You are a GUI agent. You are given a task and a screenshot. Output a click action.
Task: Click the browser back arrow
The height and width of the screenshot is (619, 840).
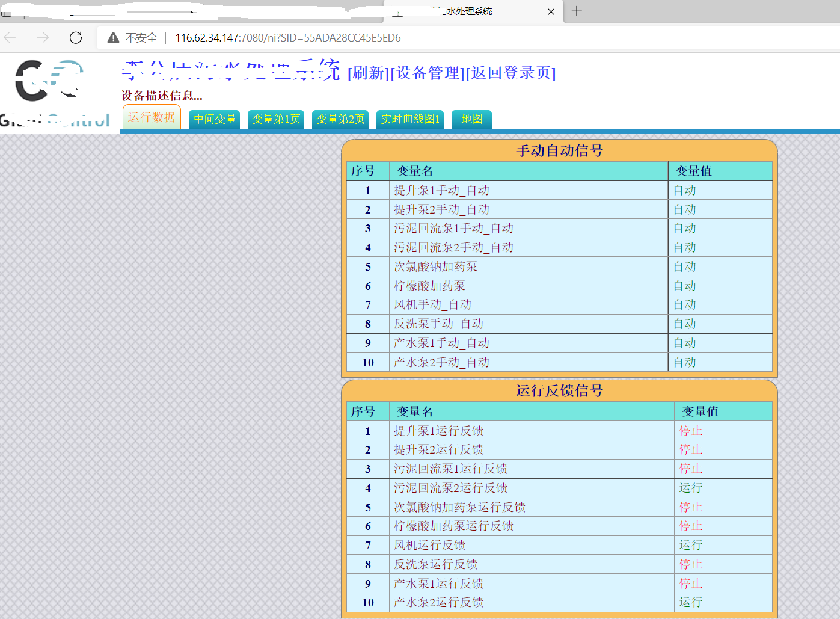(x=10, y=38)
